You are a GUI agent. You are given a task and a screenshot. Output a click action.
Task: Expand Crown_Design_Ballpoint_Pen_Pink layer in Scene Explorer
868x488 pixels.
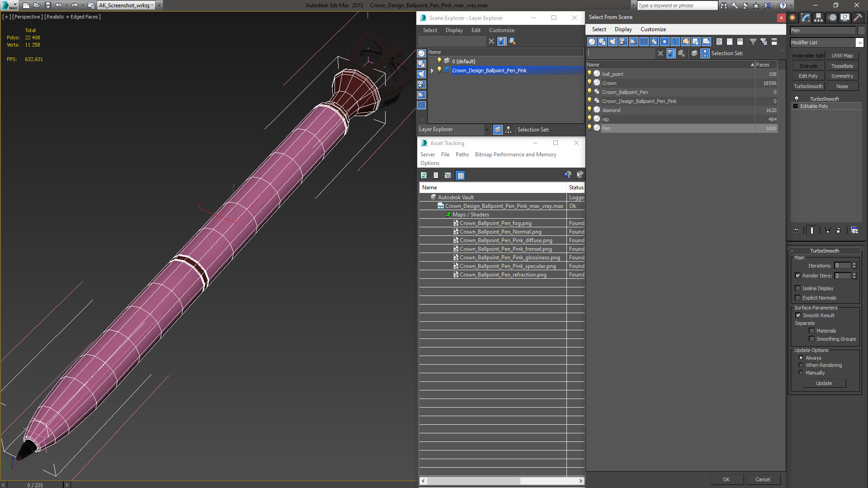[432, 70]
